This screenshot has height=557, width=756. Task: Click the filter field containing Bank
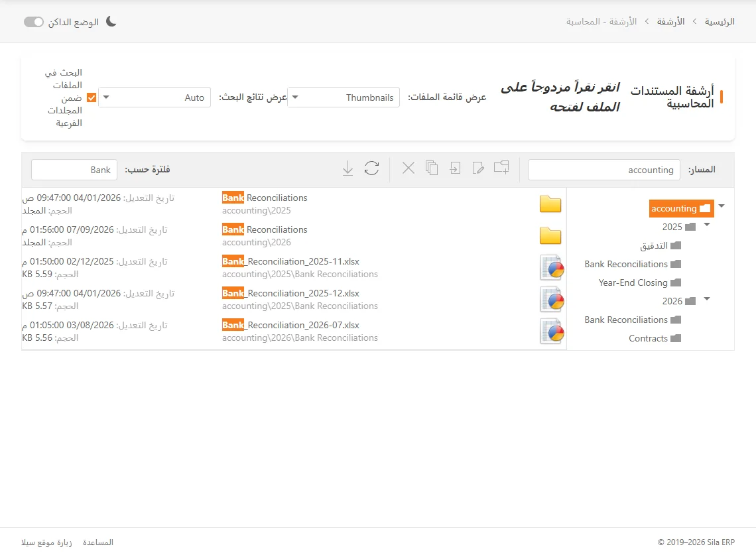pos(74,170)
